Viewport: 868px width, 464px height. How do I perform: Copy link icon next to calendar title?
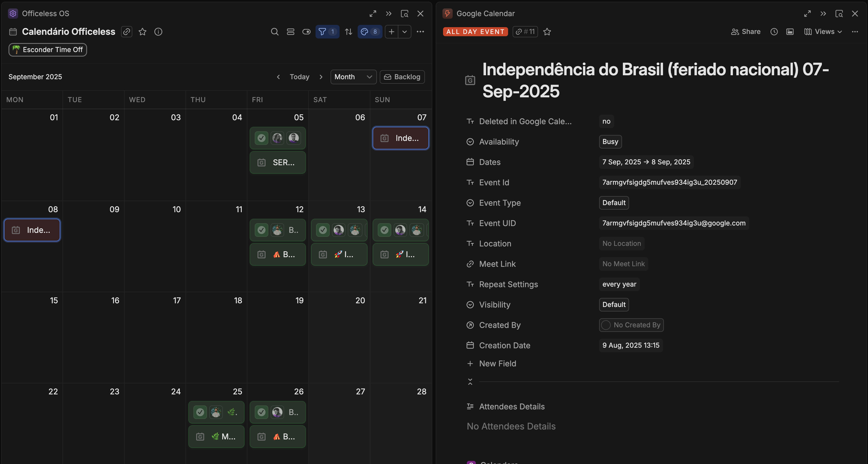point(127,32)
